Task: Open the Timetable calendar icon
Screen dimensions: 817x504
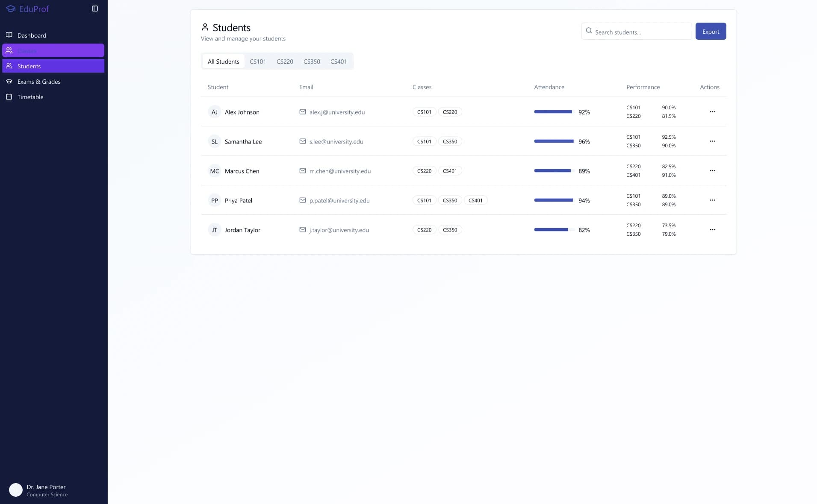Action: [x=9, y=97]
